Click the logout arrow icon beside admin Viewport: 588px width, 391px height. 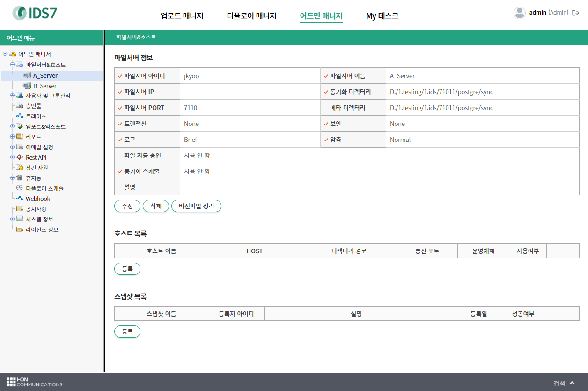575,13
